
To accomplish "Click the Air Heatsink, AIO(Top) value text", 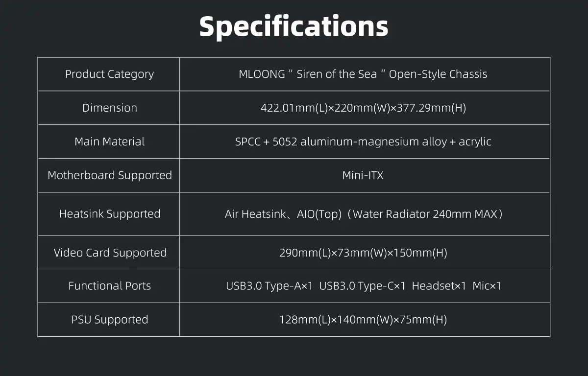I will pos(363,214).
